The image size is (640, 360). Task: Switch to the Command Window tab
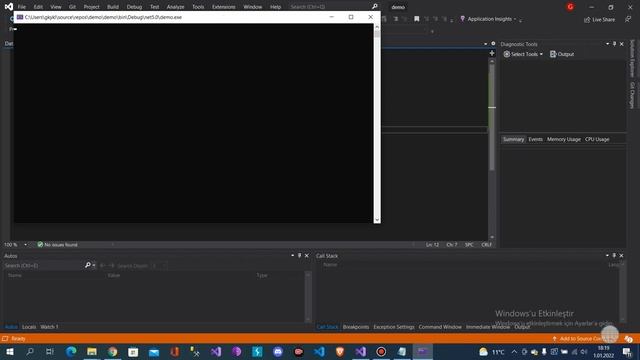(440, 327)
